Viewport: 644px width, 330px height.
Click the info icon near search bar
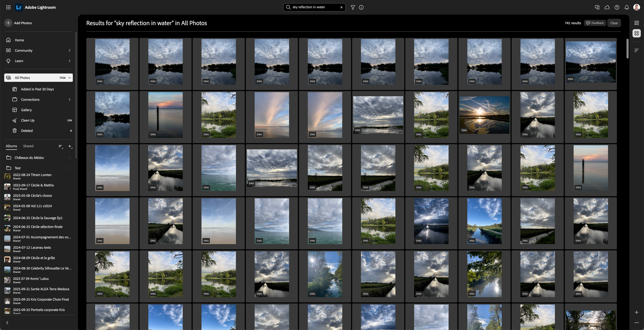point(361,7)
